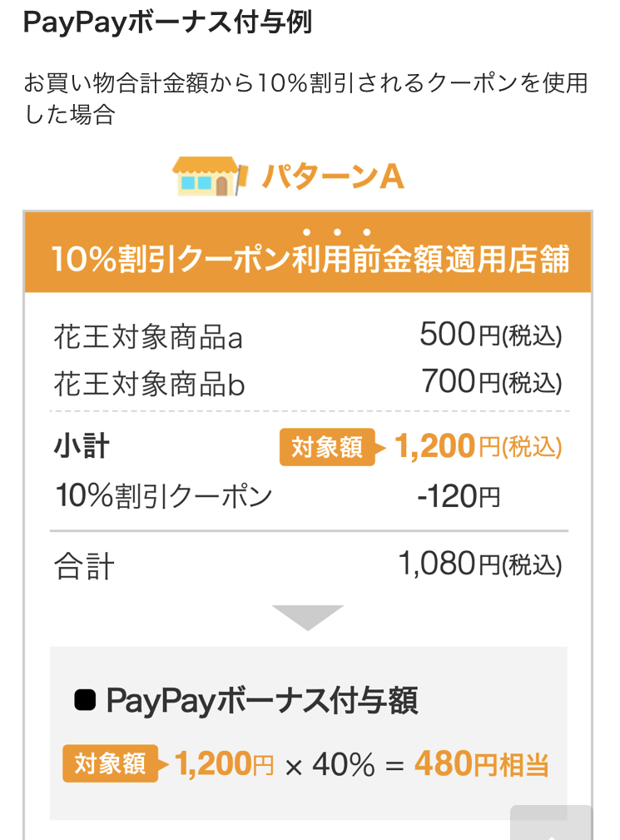The height and width of the screenshot is (840, 620).
Task: Click the shop house icon
Action: coord(210,176)
